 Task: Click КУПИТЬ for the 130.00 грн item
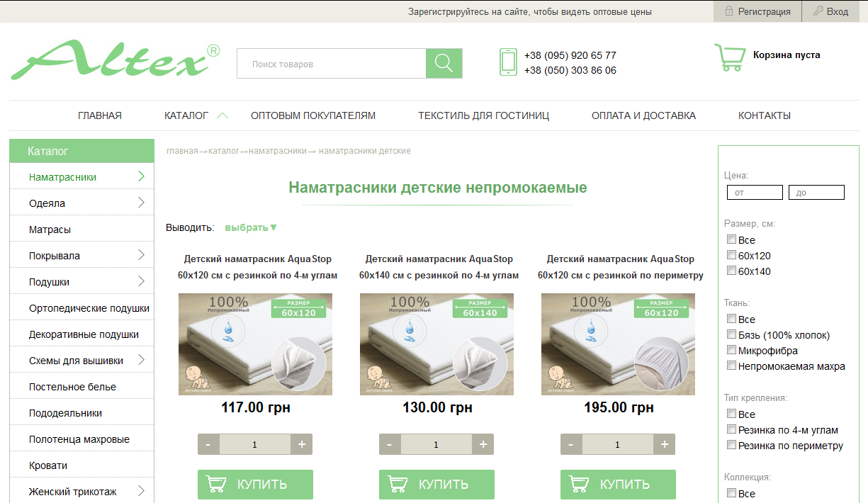click(x=436, y=485)
